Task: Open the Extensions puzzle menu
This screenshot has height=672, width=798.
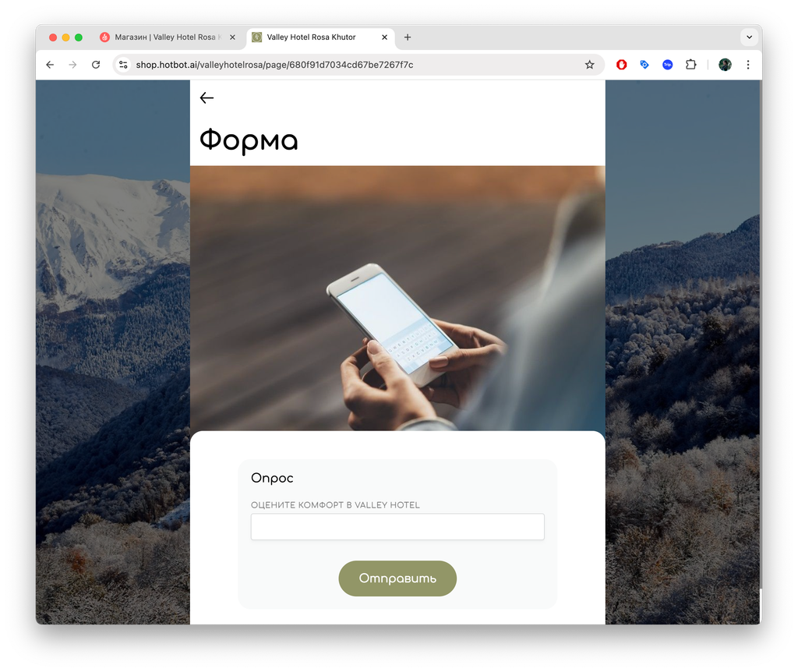Action: pos(690,65)
